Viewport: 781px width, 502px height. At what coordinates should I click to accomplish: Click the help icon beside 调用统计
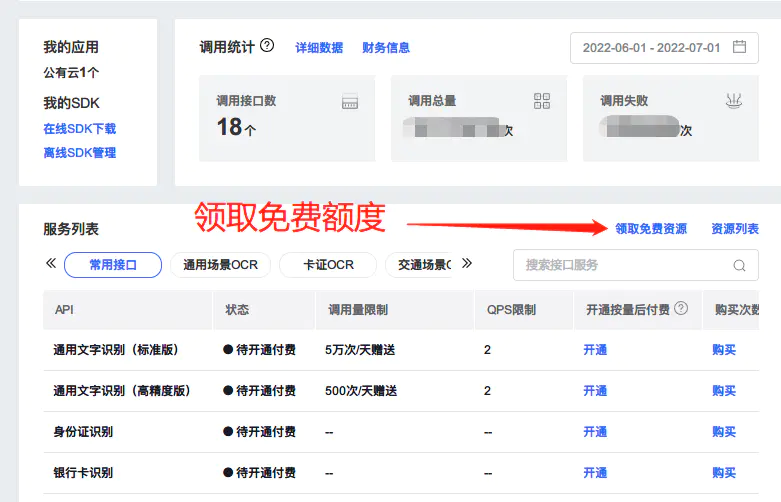click(267, 46)
